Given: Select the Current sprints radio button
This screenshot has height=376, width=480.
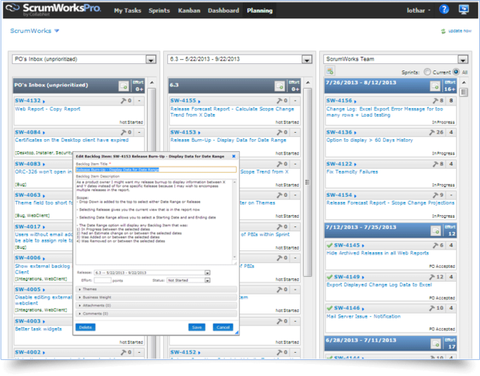Looking at the screenshot, I should 427,72.
